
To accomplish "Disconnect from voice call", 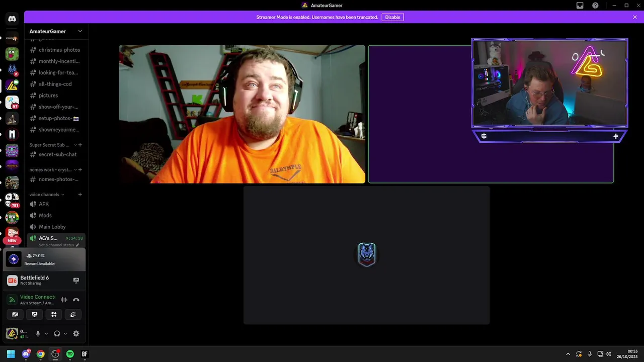I will [x=76, y=300].
